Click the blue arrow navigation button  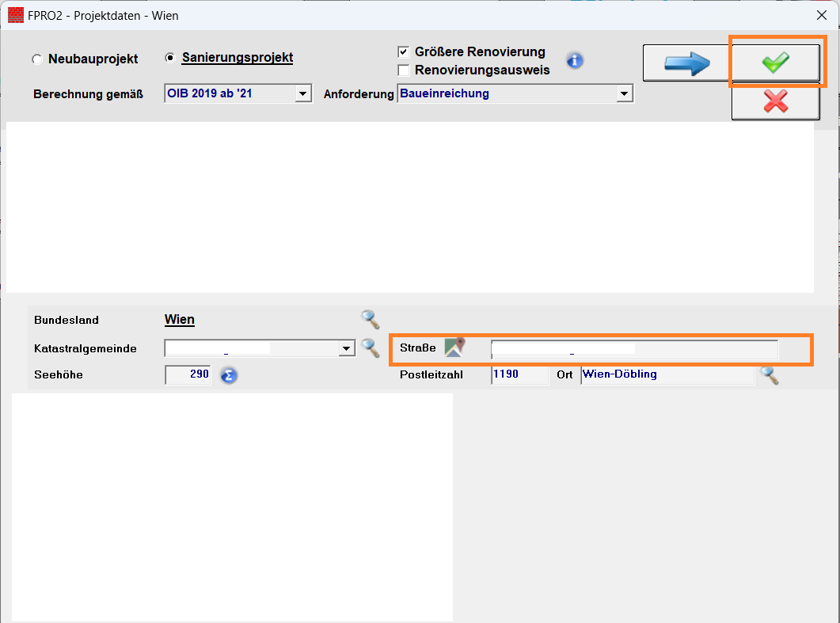click(686, 63)
